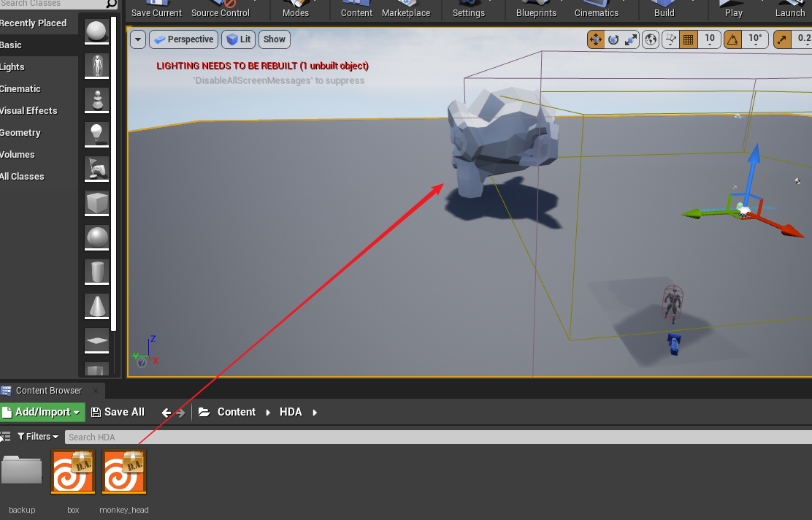Toggle surface snapping in viewport toolbar

tap(670, 39)
